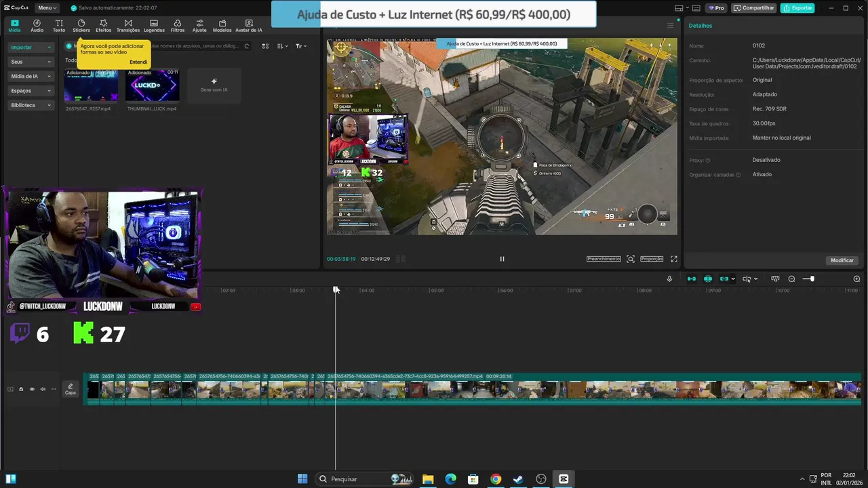
Task: Open the media sort dropdown
Action: tap(283, 46)
